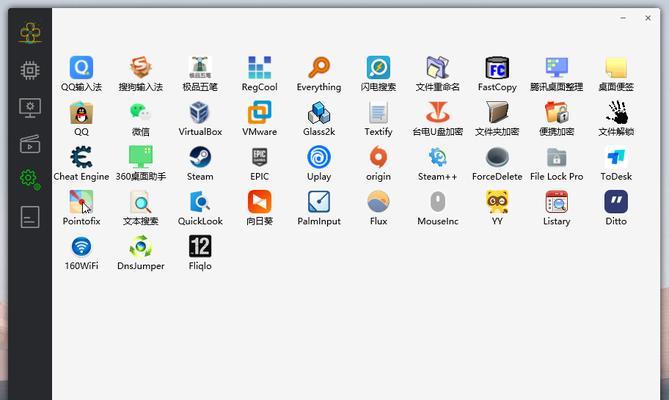Open ForceDelete icon
The width and height of the screenshot is (669, 400).
497,157
